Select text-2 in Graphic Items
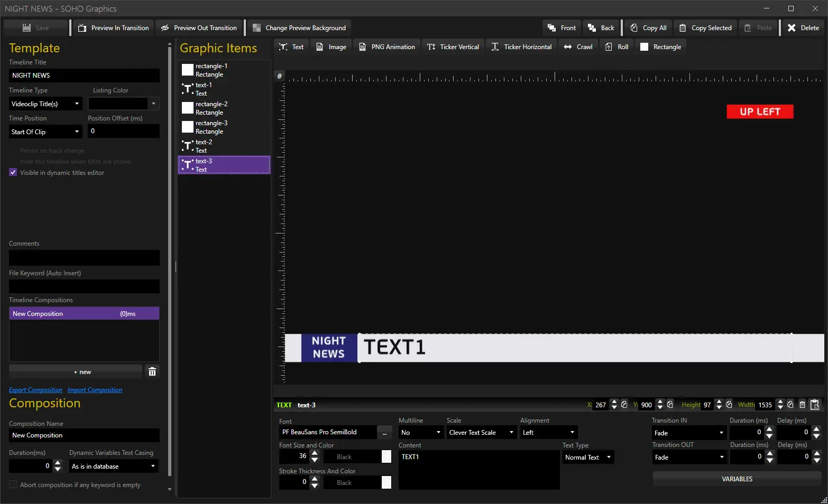Image resolution: width=828 pixels, height=504 pixels. tap(224, 146)
